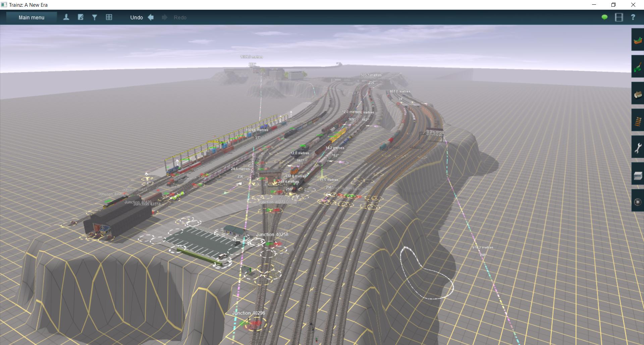Minimize the Trainz window
This screenshot has height=345, width=644.
[x=594, y=5]
